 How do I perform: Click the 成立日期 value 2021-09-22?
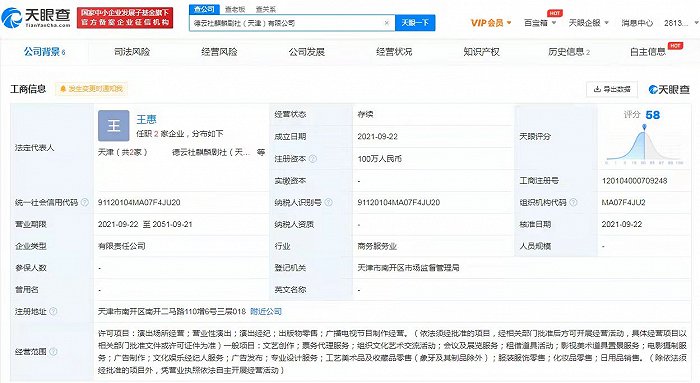tap(378, 137)
